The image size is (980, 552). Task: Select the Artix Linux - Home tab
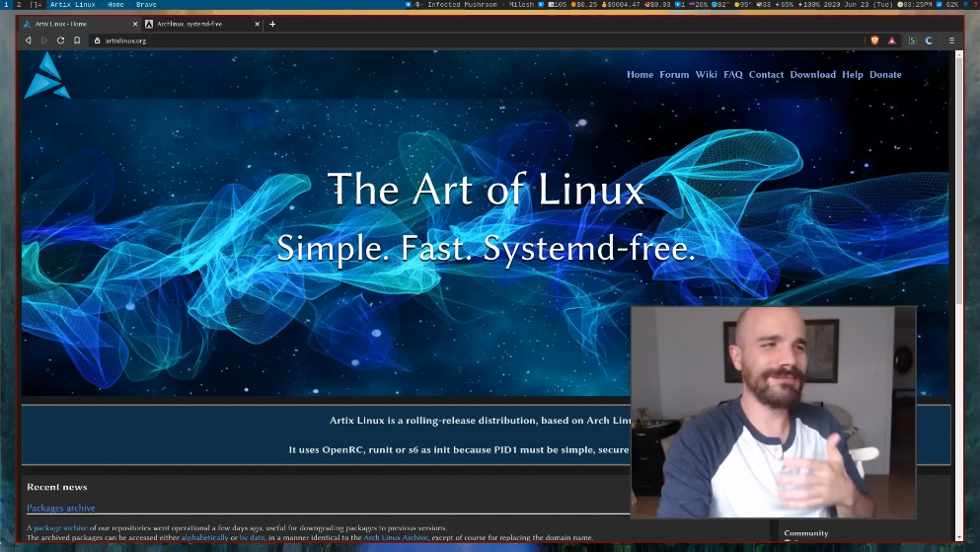[x=78, y=25]
